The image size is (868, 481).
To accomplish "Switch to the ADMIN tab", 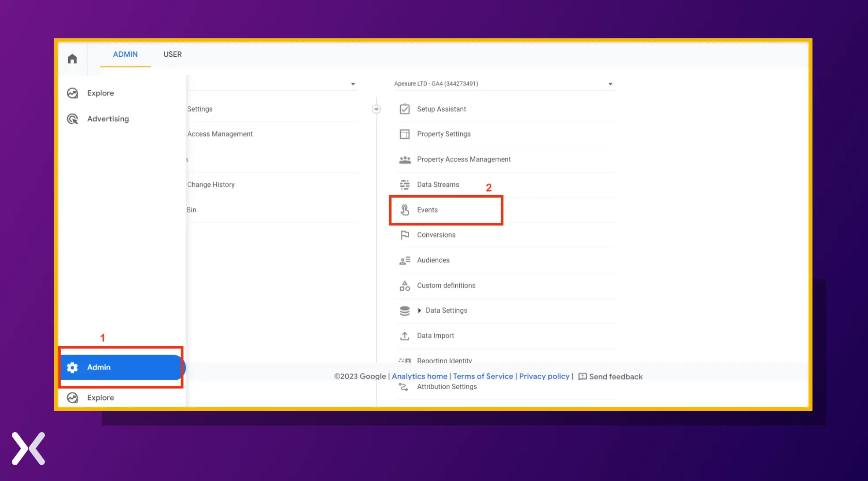I will 125,54.
